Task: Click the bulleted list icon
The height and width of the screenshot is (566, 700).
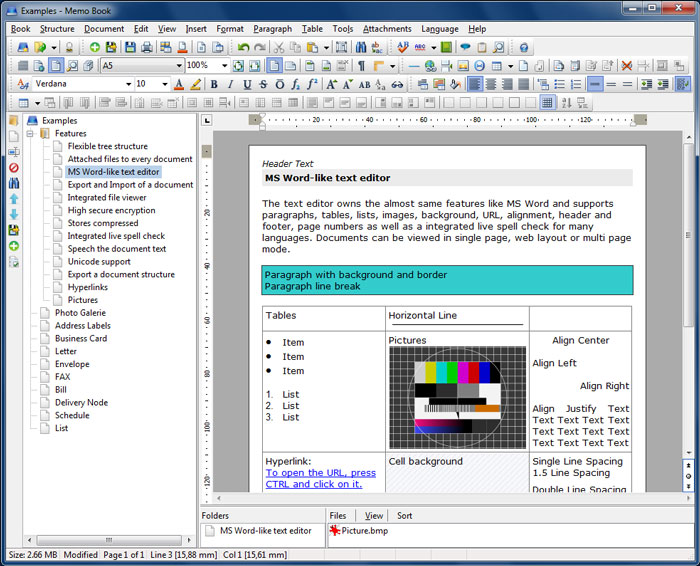Action: tap(559, 84)
